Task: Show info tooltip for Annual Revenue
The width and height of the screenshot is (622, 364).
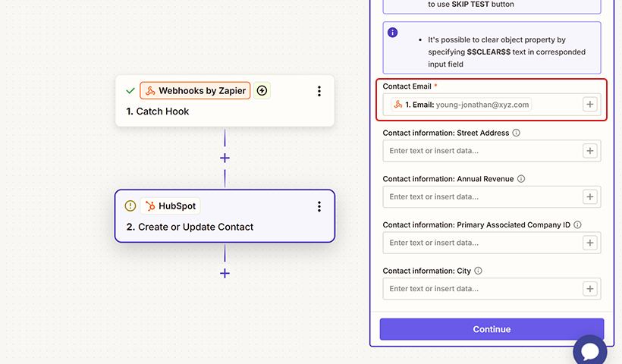Action: tap(521, 179)
